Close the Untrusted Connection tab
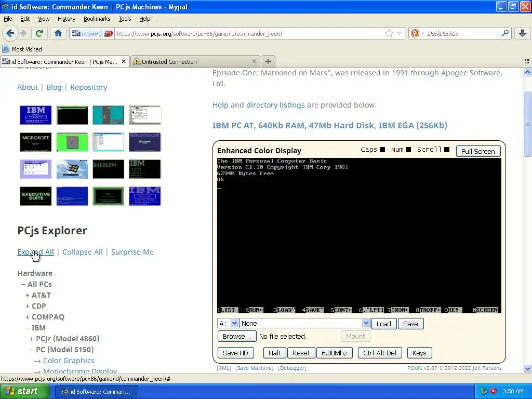 pyautogui.click(x=254, y=61)
